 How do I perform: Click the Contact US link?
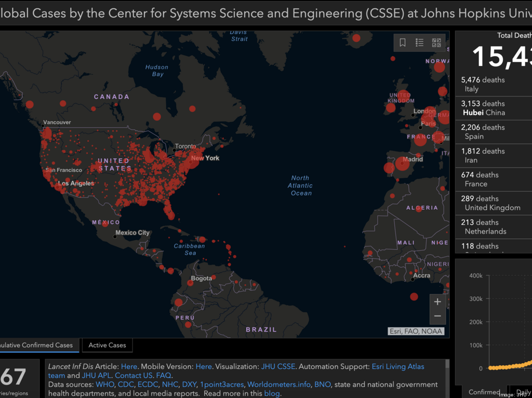tap(134, 375)
